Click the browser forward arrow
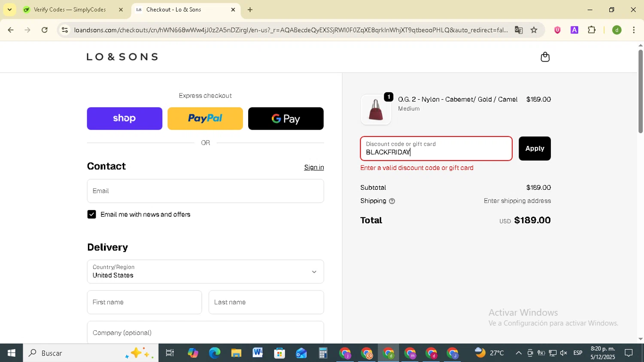 [27, 30]
